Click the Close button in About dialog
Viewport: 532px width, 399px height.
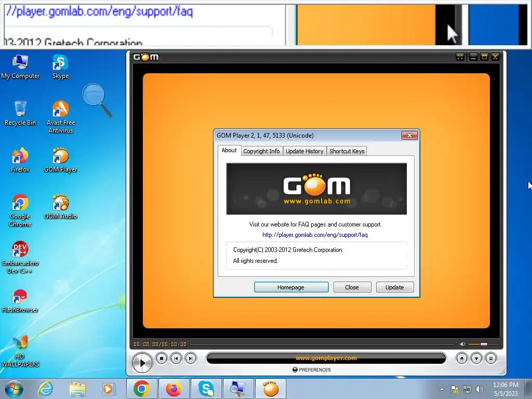[x=352, y=287]
